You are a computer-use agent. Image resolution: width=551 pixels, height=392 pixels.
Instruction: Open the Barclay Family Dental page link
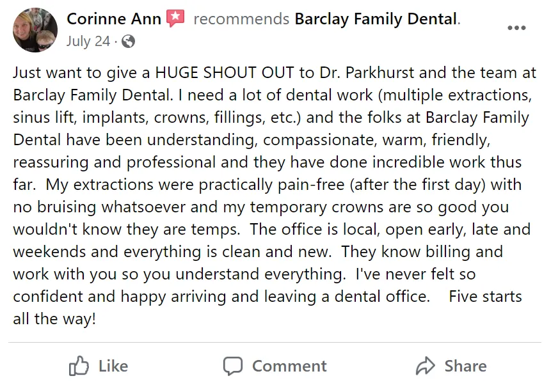pyautogui.click(x=376, y=19)
